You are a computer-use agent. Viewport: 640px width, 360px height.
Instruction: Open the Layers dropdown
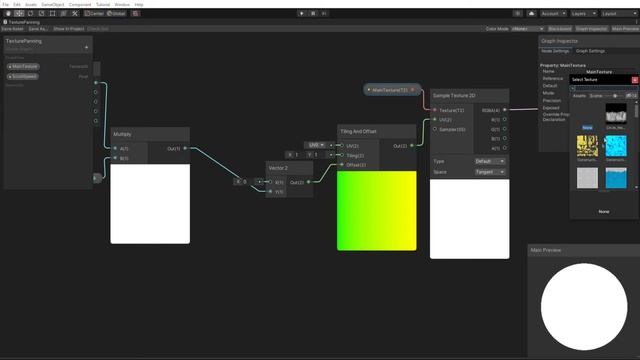pos(583,13)
